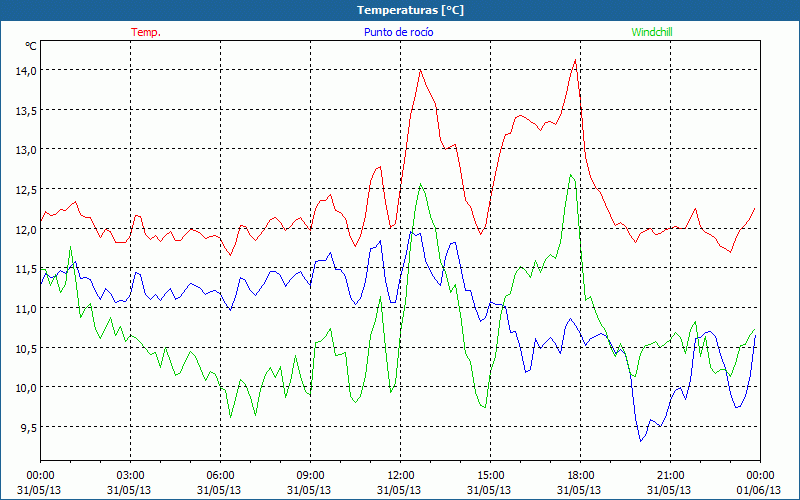Click the '31/05/13' date under 18:00
Image resolution: width=800 pixels, height=500 pixels.
[x=579, y=490]
